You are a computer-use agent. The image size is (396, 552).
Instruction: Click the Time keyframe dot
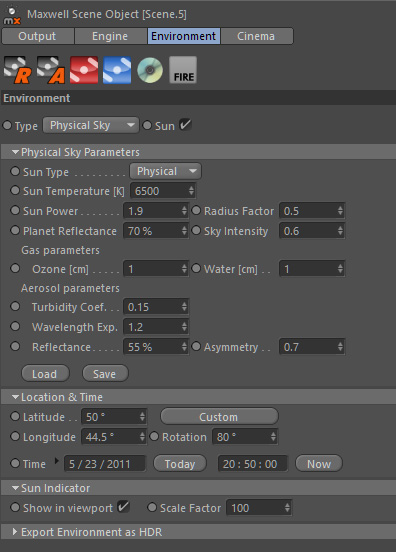[15, 463]
